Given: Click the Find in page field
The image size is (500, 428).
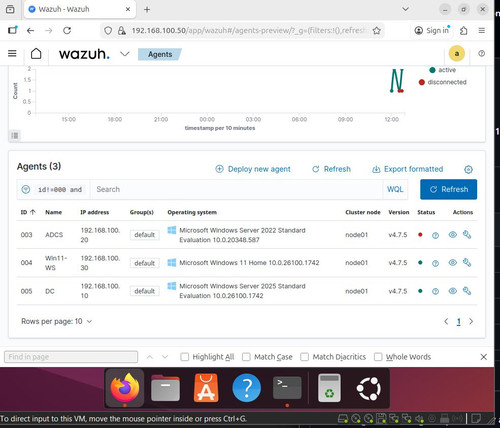Looking at the screenshot, I should 71,357.
